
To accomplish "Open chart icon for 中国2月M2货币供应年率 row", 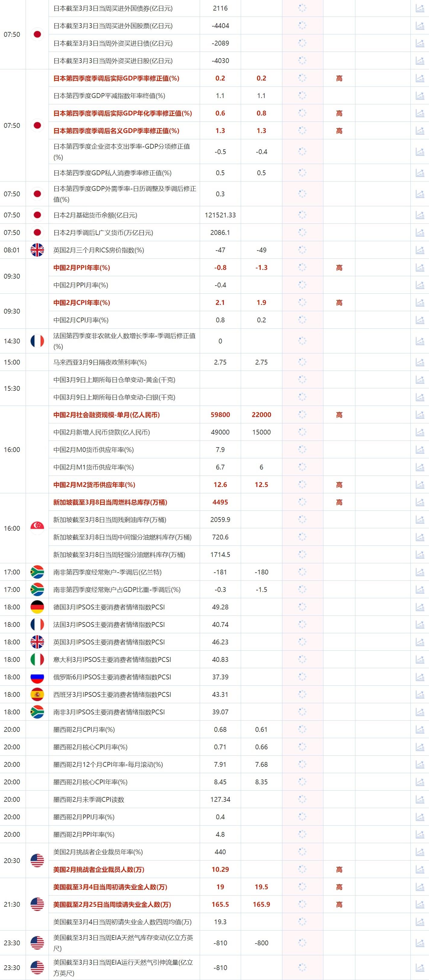I will [420, 485].
